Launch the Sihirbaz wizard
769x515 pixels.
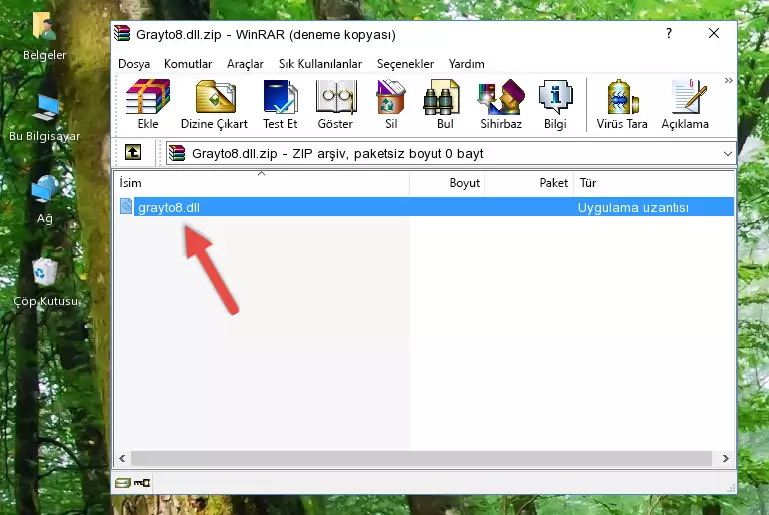501,104
